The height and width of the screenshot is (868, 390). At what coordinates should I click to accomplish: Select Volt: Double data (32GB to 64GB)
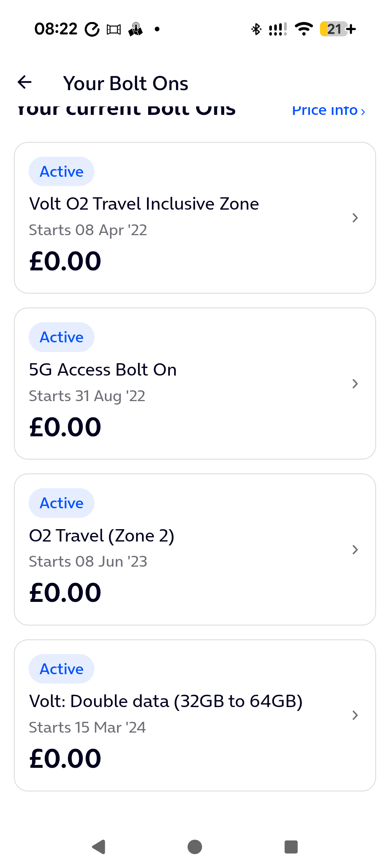click(166, 701)
